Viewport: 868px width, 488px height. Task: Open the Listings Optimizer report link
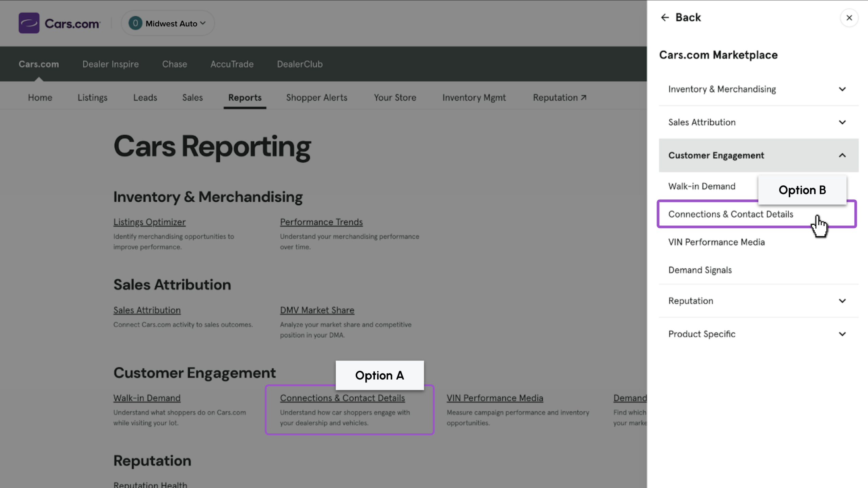[x=150, y=222]
